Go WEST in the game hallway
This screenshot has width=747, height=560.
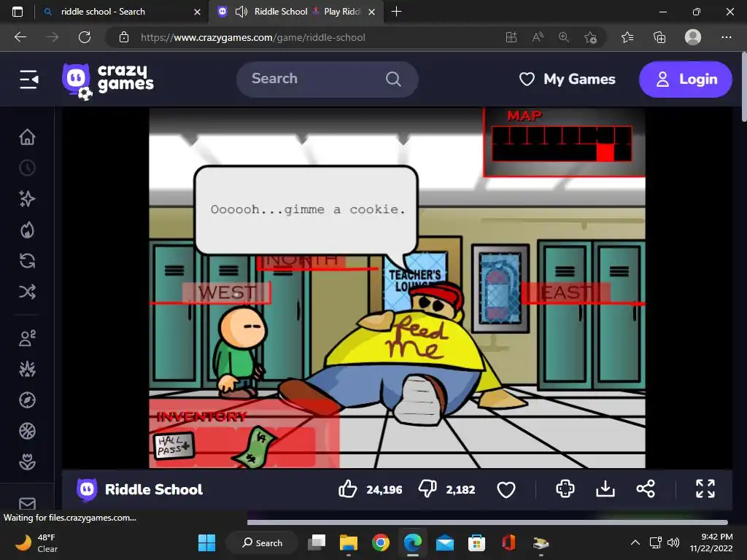pos(227,292)
